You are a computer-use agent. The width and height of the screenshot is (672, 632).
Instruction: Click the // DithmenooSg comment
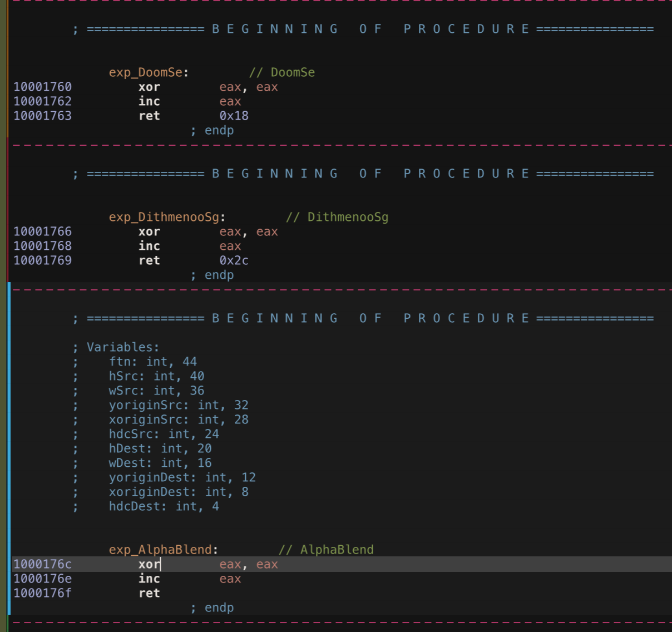click(x=337, y=217)
